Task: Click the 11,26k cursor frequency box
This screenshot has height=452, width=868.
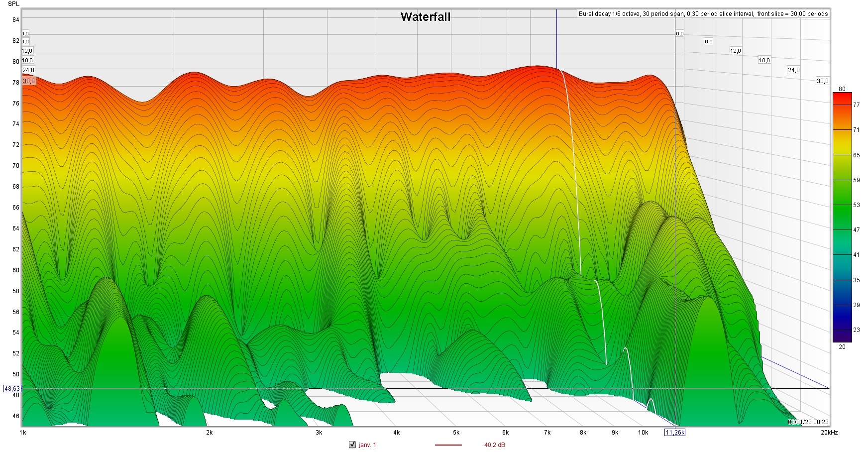Action: [675, 433]
